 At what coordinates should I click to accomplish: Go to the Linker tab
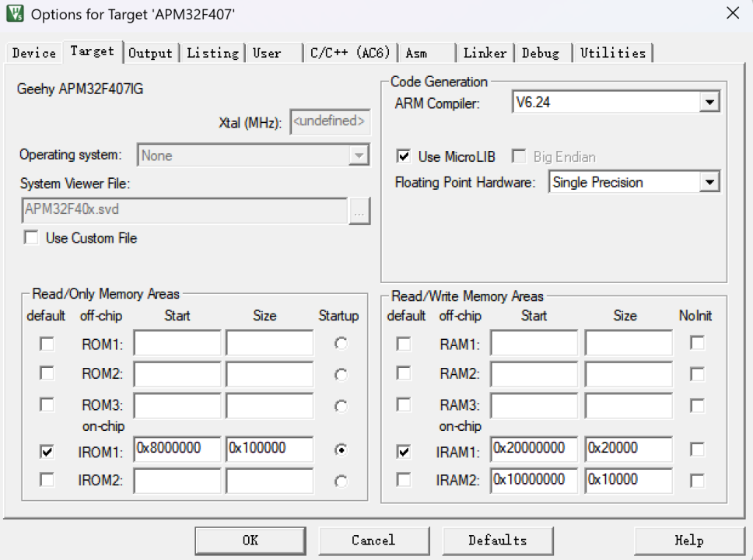click(485, 53)
